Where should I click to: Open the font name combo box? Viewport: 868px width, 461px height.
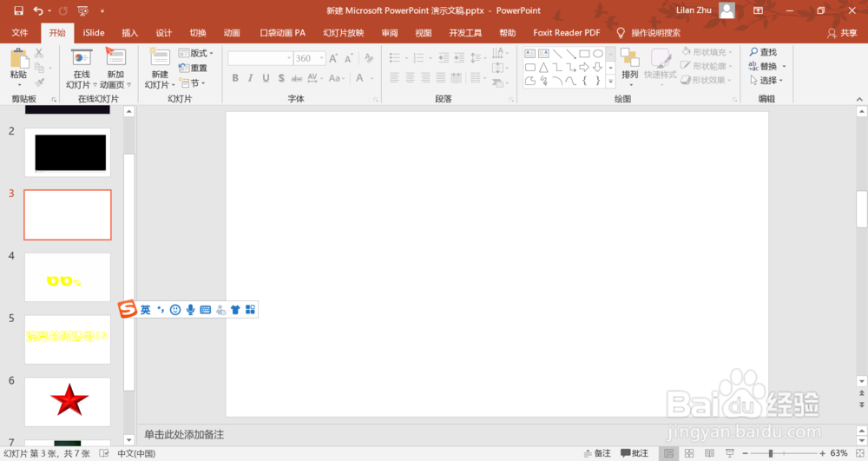(260, 58)
